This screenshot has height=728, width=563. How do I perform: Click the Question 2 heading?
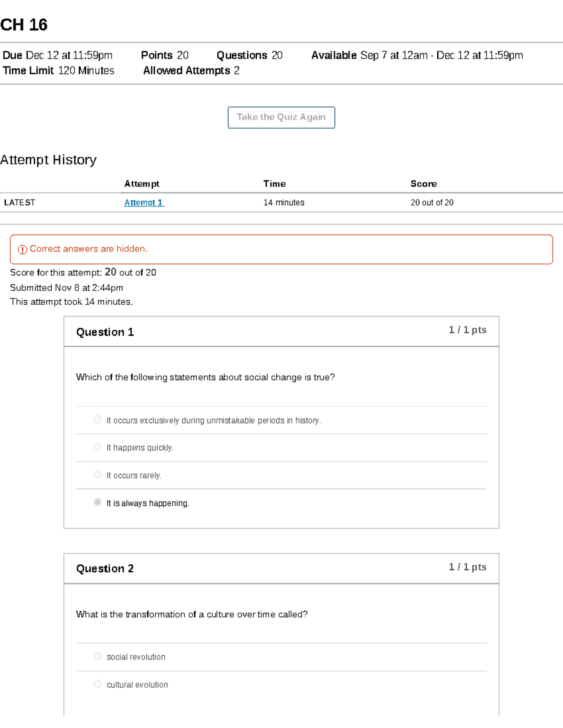pos(105,569)
